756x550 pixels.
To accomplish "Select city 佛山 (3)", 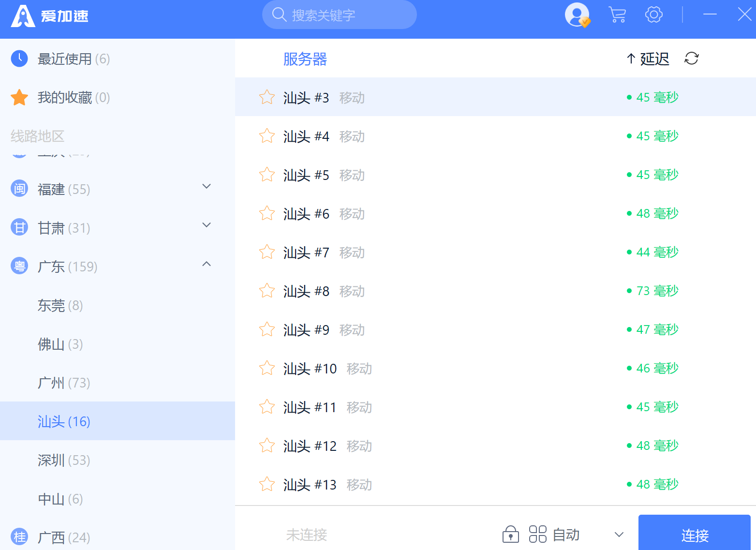I will (118, 344).
